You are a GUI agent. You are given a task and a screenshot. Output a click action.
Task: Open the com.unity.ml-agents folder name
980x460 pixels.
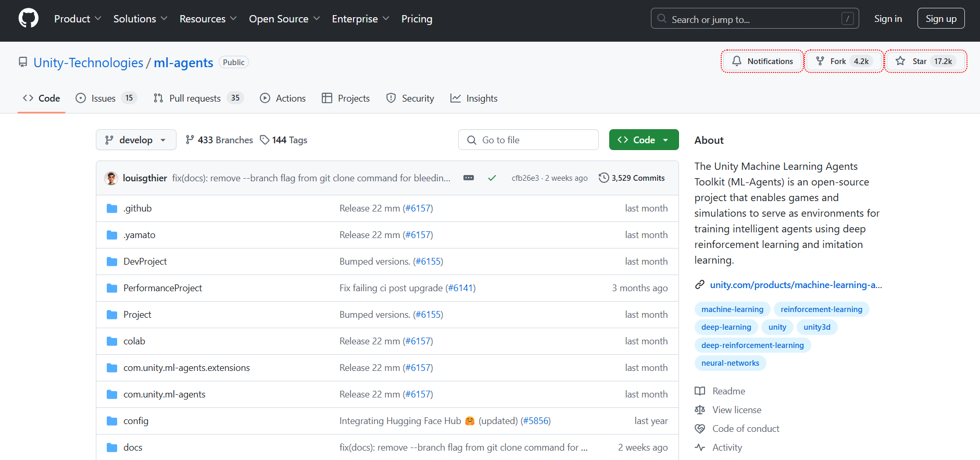[x=165, y=394]
